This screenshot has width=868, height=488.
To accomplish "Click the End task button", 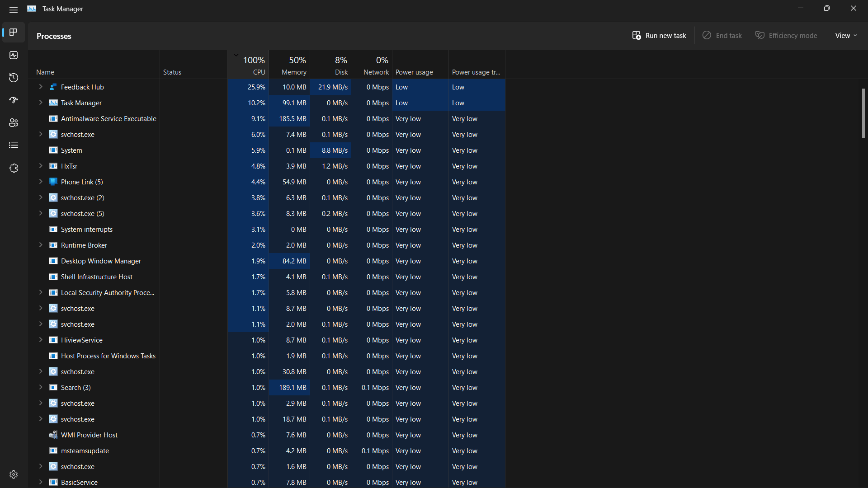I will [722, 35].
